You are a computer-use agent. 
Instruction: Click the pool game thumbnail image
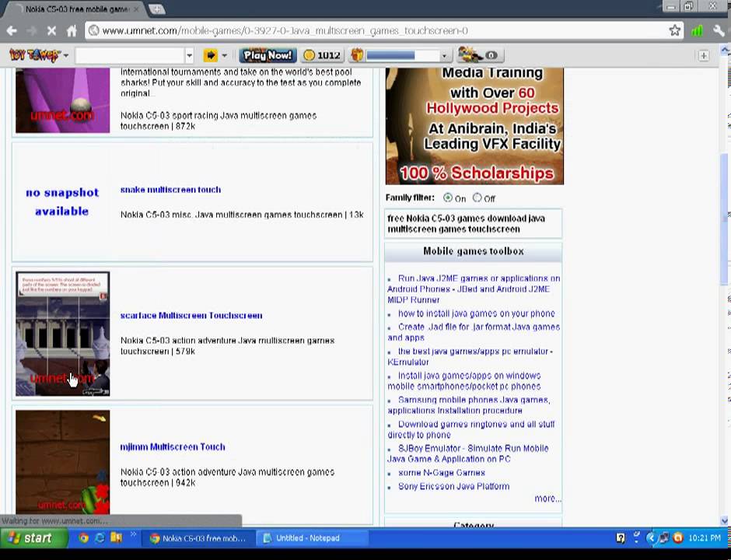[x=62, y=100]
